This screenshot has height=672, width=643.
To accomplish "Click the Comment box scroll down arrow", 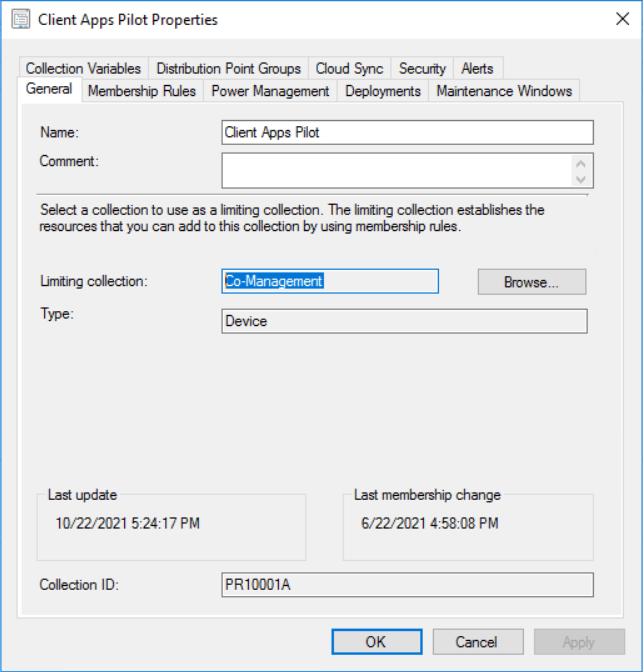I will (x=581, y=179).
